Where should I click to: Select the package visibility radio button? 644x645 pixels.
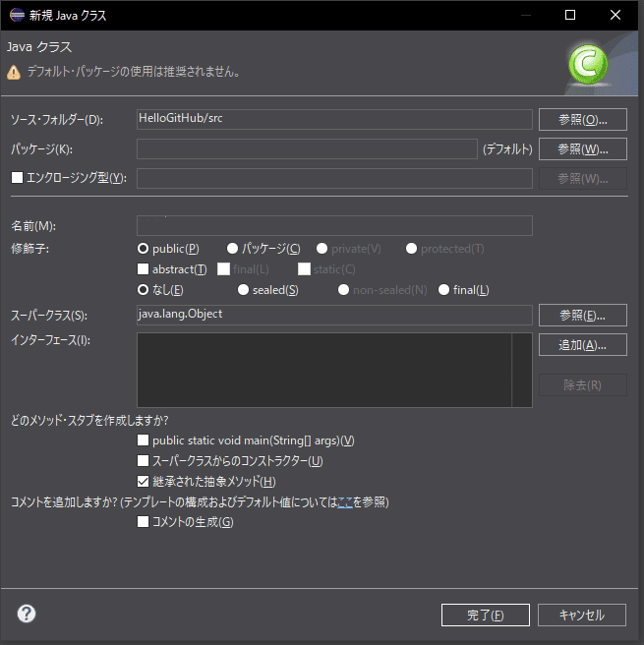233,249
